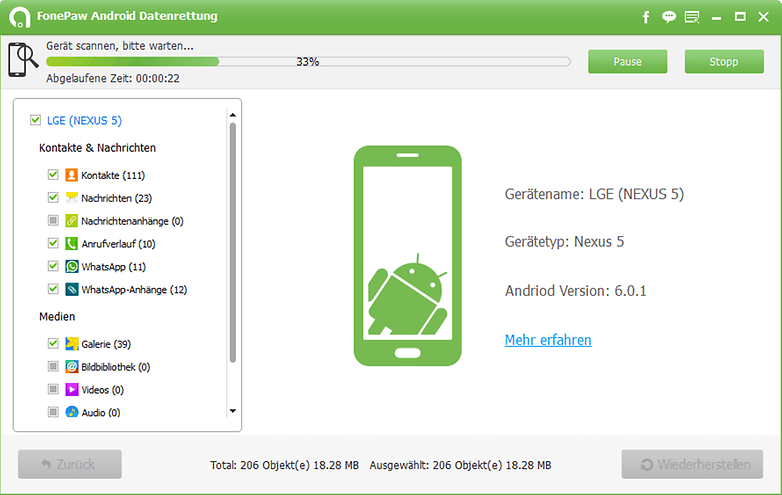This screenshot has width=782, height=495.
Task: Click the Stopp button
Action: pyautogui.click(x=724, y=61)
